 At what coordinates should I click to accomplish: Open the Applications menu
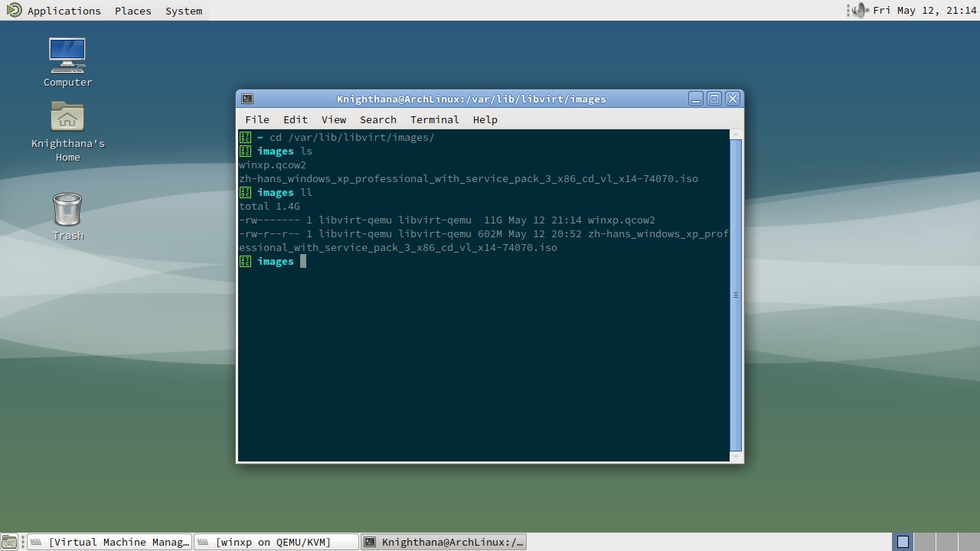[x=64, y=11]
